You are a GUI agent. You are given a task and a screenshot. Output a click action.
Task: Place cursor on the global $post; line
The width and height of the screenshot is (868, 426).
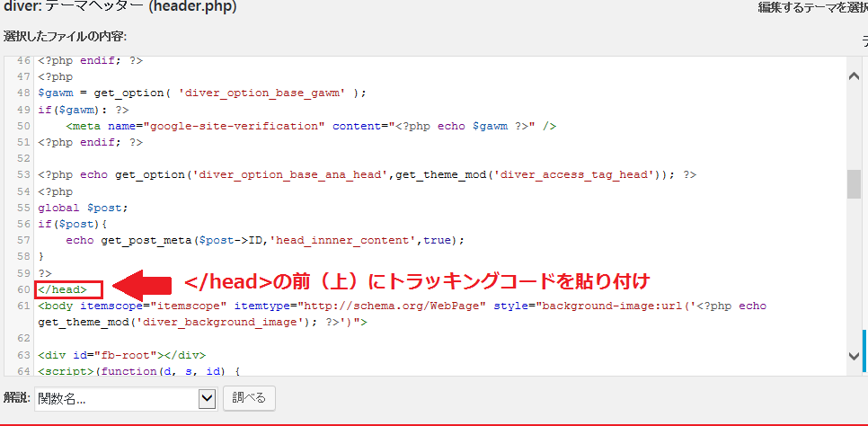[x=83, y=208]
